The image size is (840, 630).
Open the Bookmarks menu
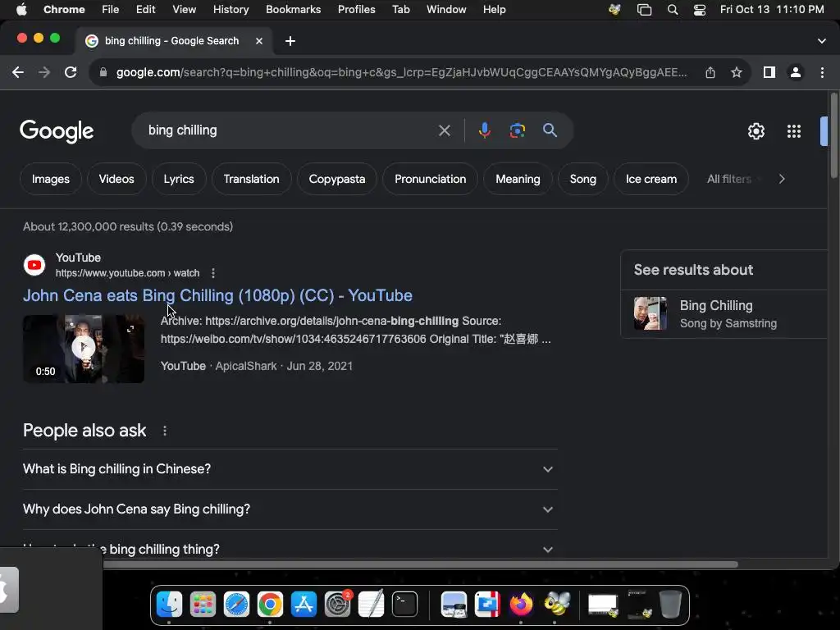(293, 10)
